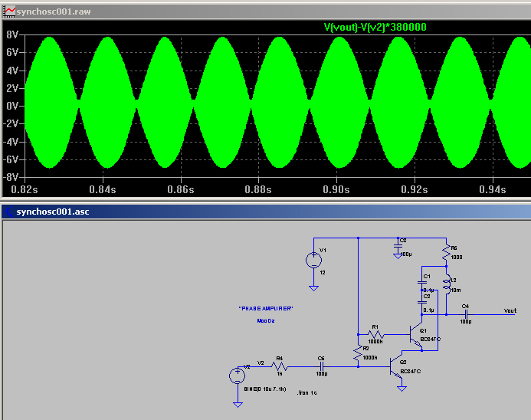Select the V1 voltage source symbol
This screenshot has height=420, width=531.
point(313,261)
